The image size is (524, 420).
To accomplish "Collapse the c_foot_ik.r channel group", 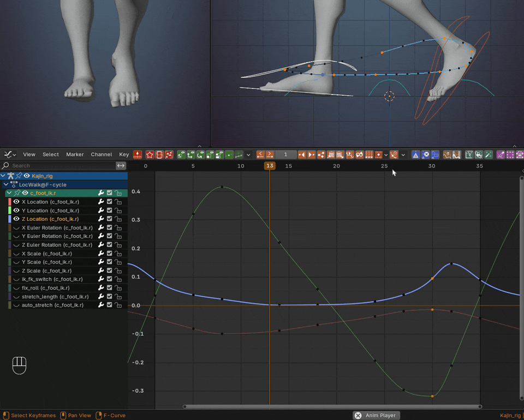I will (x=9, y=193).
